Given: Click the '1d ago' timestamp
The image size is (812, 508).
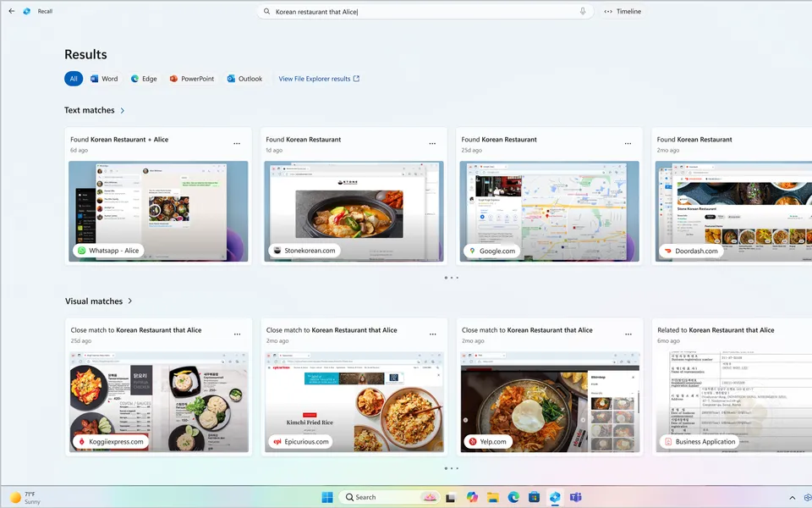Looking at the screenshot, I should (274, 151).
